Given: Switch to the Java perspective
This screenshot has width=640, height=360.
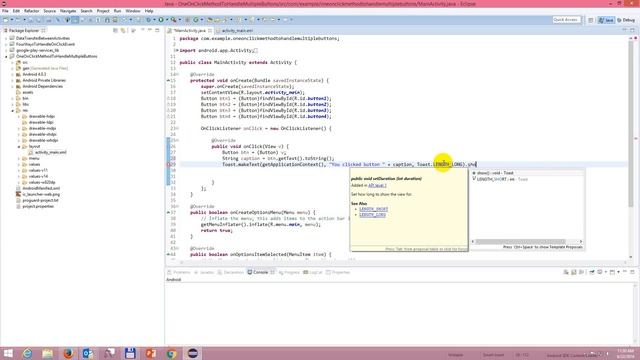Looking at the screenshot, I should pyautogui.click(x=606, y=20).
